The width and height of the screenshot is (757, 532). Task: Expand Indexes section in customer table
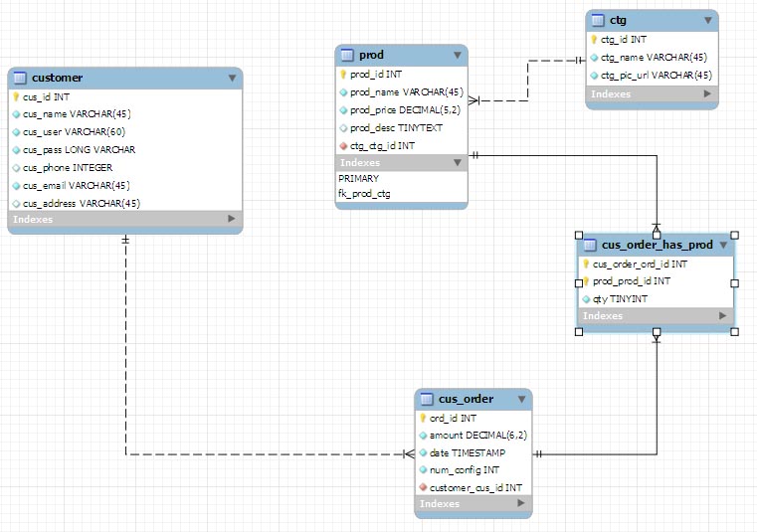tap(231, 219)
